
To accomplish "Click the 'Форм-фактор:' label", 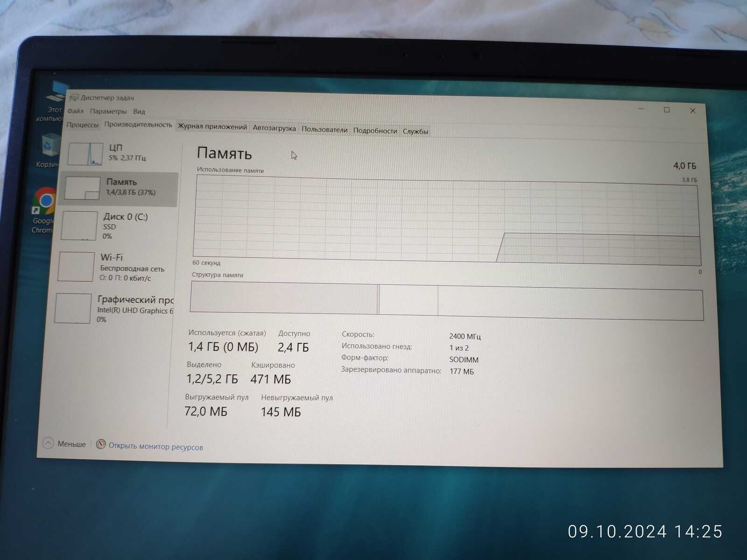I will [x=365, y=358].
